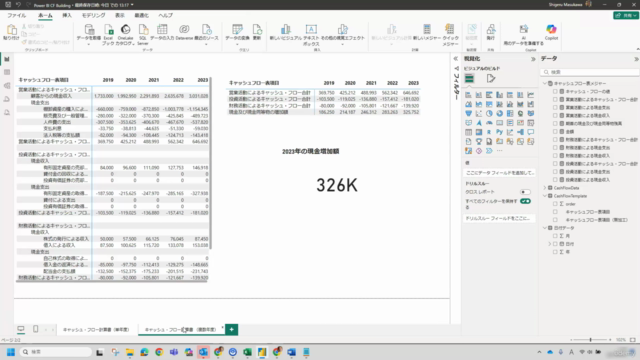
Task: Check the 年 field checkbox
Action: (x=555, y=252)
